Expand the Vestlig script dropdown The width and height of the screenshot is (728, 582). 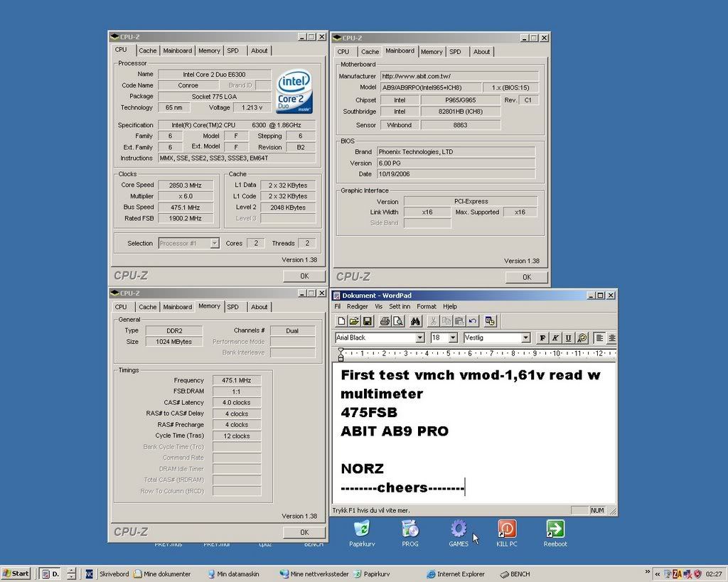click(x=525, y=338)
